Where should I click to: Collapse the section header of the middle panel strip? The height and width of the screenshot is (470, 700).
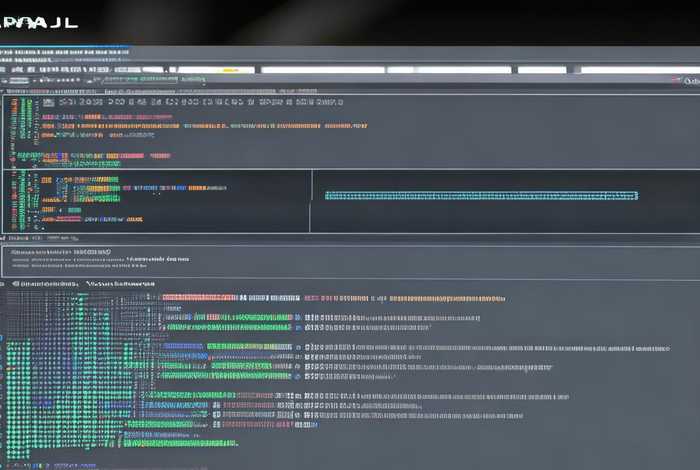click(x=40, y=239)
